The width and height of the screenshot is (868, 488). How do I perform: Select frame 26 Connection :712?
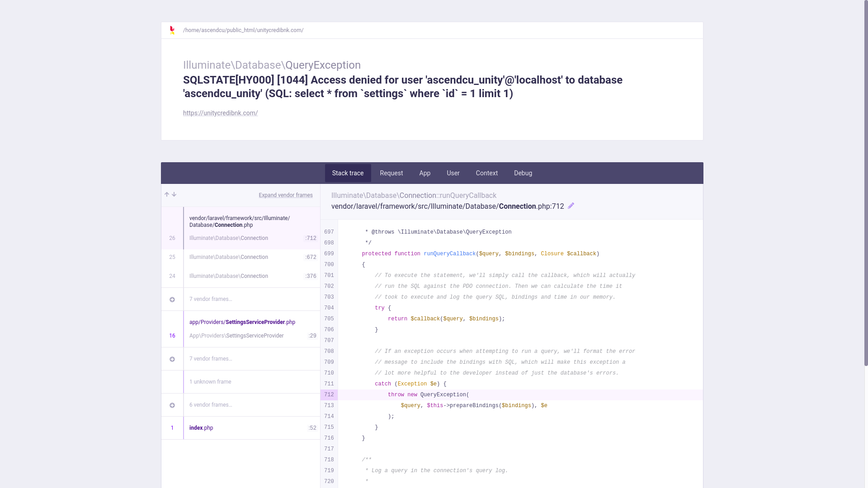tap(241, 228)
